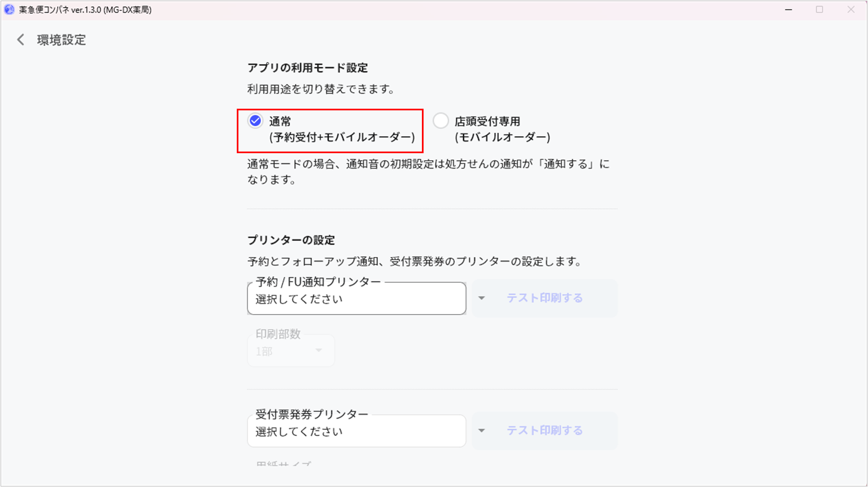Close the 薬急便コンパネ window
868x487 pixels.
pos(850,9)
